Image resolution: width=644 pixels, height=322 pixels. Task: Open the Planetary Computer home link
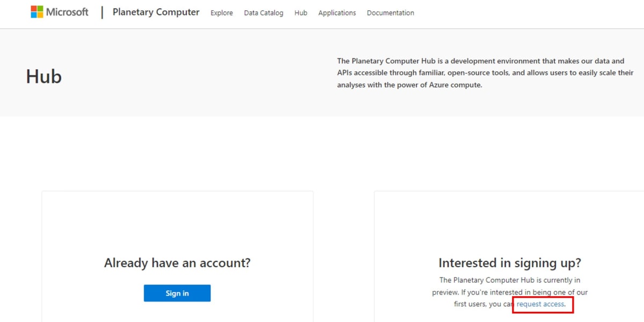pos(156,12)
